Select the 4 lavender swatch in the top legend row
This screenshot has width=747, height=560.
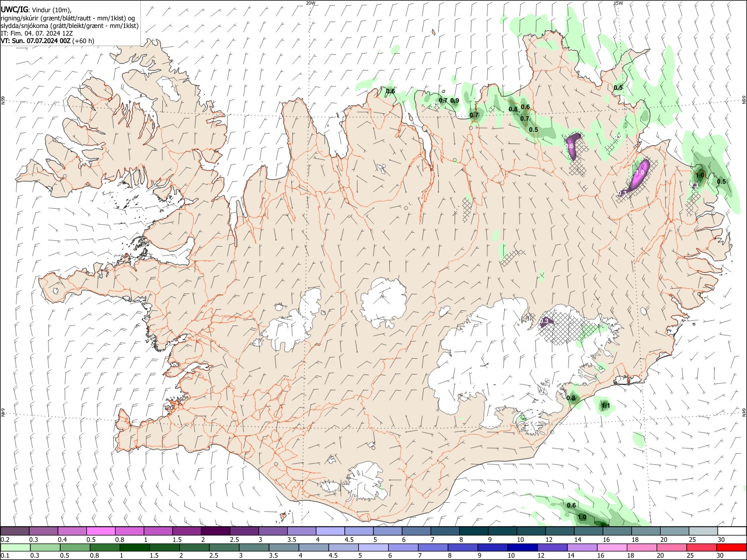pos(330,531)
